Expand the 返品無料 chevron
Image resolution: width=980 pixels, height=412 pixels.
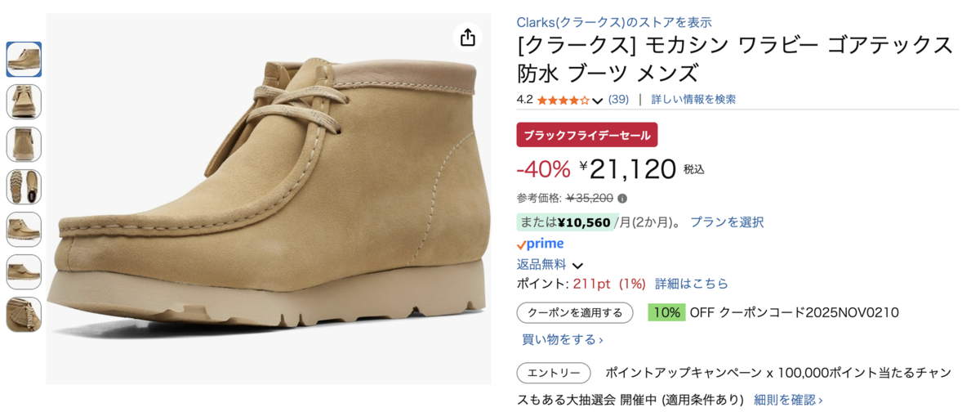577,265
